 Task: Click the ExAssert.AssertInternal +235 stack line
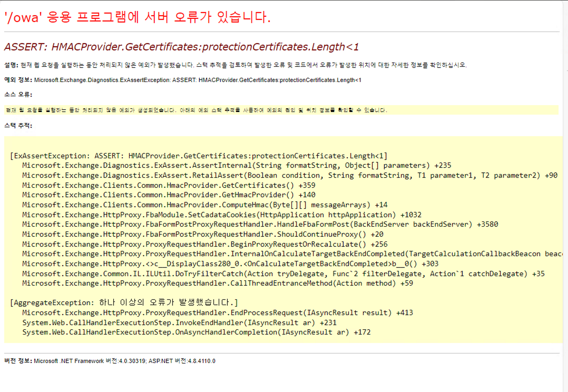point(237,165)
